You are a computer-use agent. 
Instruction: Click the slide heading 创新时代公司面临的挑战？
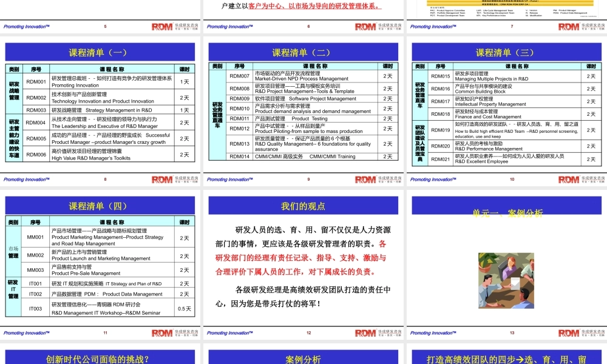pos(97,359)
